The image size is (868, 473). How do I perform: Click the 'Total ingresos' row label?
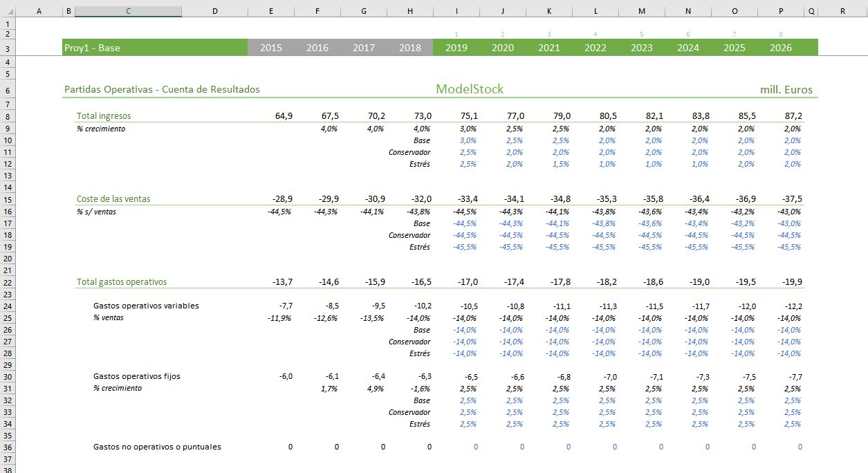point(104,116)
